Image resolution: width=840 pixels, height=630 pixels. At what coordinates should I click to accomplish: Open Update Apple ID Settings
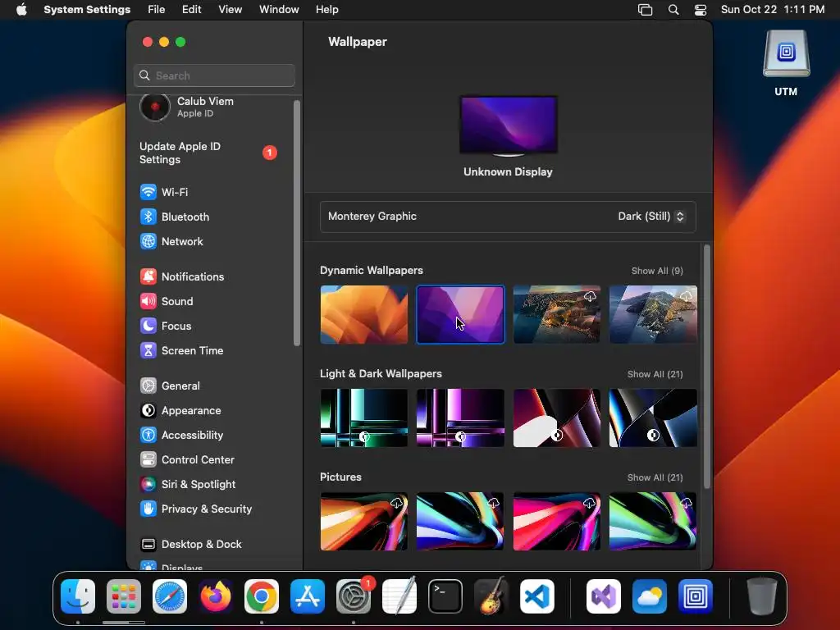pyautogui.click(x=208, y=153)
